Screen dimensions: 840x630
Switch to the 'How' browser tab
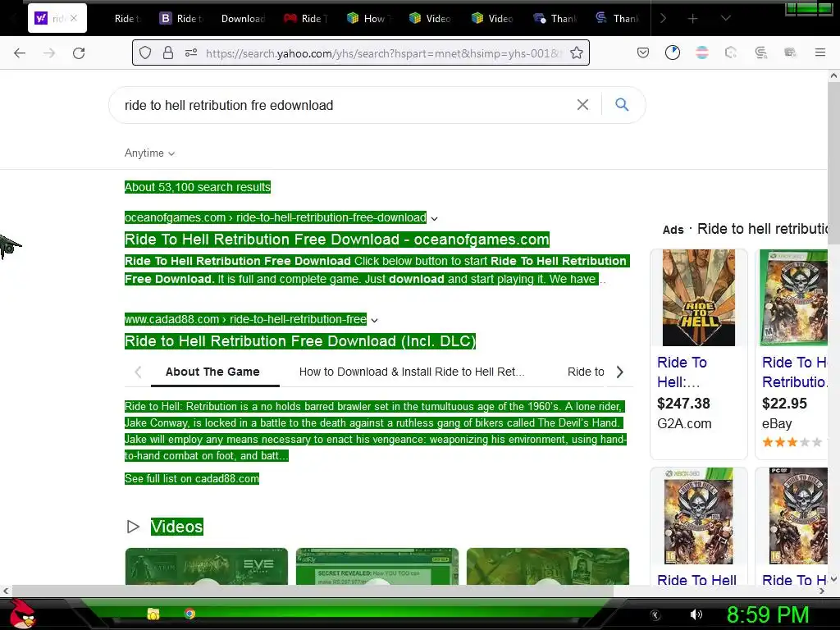(x=368, y=19)
